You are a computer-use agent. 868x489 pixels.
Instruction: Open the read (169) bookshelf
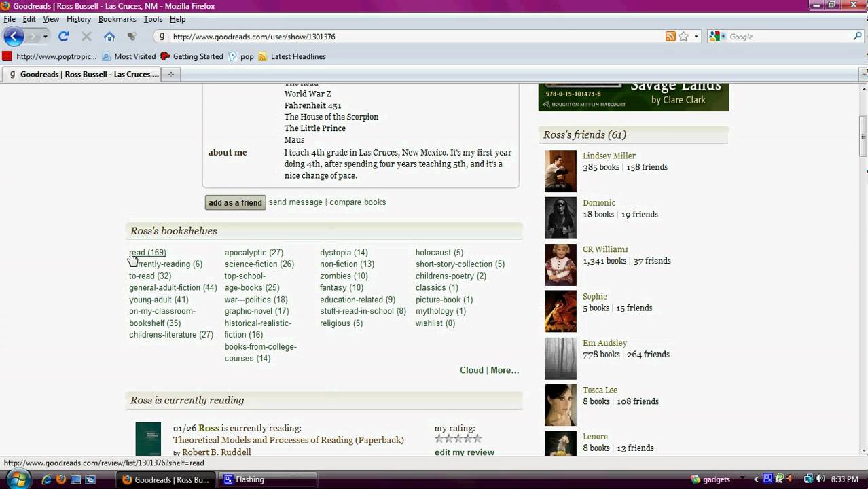(x=147, y=253)
